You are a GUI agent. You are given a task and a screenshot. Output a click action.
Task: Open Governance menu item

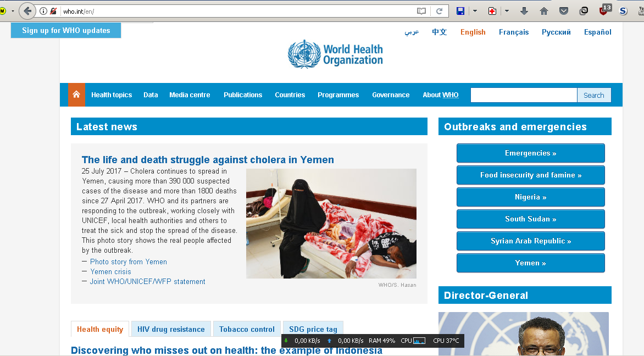tap(391, 95)
